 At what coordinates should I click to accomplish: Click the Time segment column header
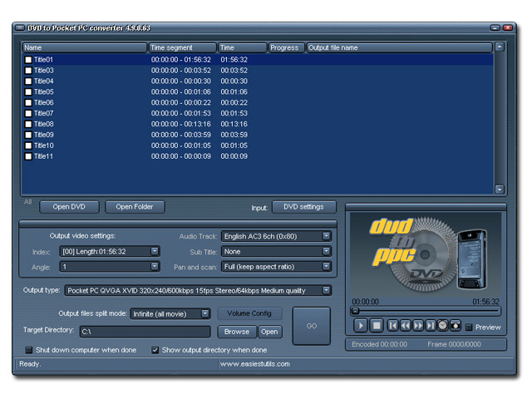(183, 48)
